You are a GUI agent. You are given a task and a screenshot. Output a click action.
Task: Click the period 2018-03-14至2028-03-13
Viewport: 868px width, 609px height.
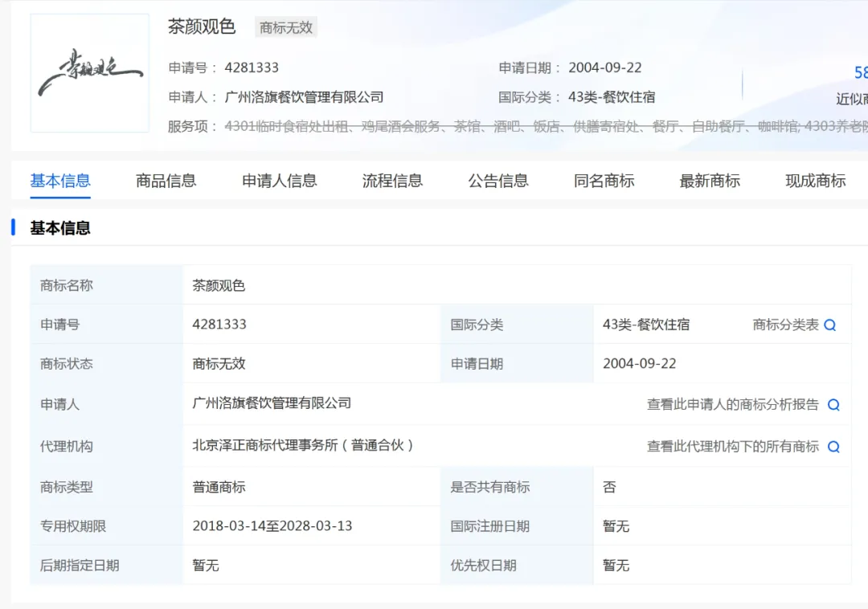click(x=272, y=526)
